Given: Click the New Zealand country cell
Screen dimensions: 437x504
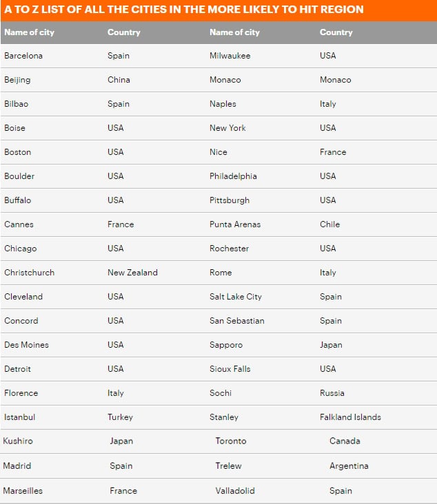Looking at the screenshot, I should click(132, 273).
